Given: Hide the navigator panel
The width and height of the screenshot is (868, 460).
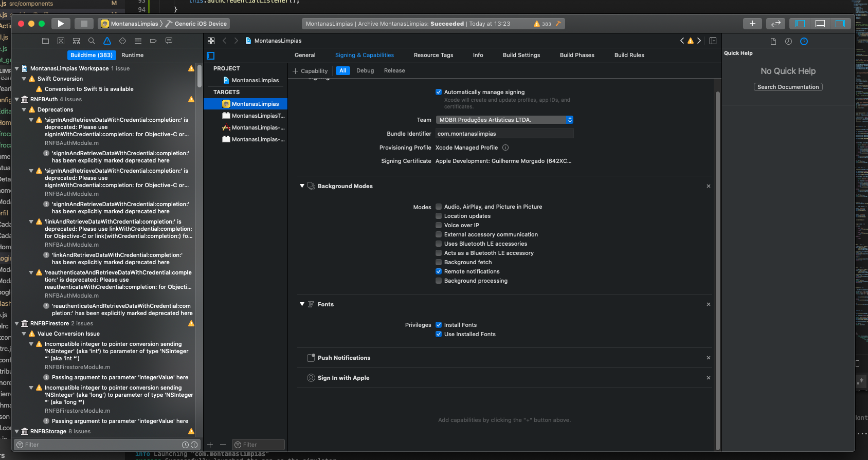Looking at the screenshot, I should [x=800, y=24].
